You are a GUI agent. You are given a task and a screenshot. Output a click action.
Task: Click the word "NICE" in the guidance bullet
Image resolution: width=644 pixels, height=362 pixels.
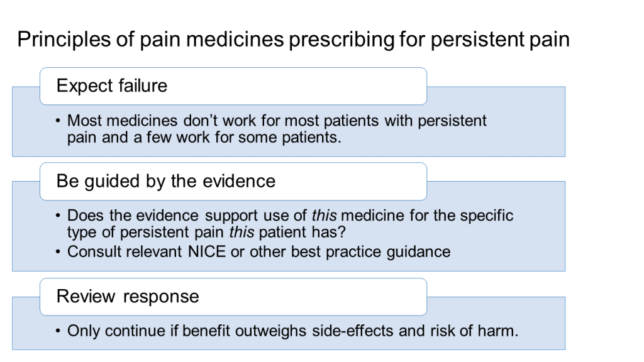pyautogui.click(x=207, y=251)
